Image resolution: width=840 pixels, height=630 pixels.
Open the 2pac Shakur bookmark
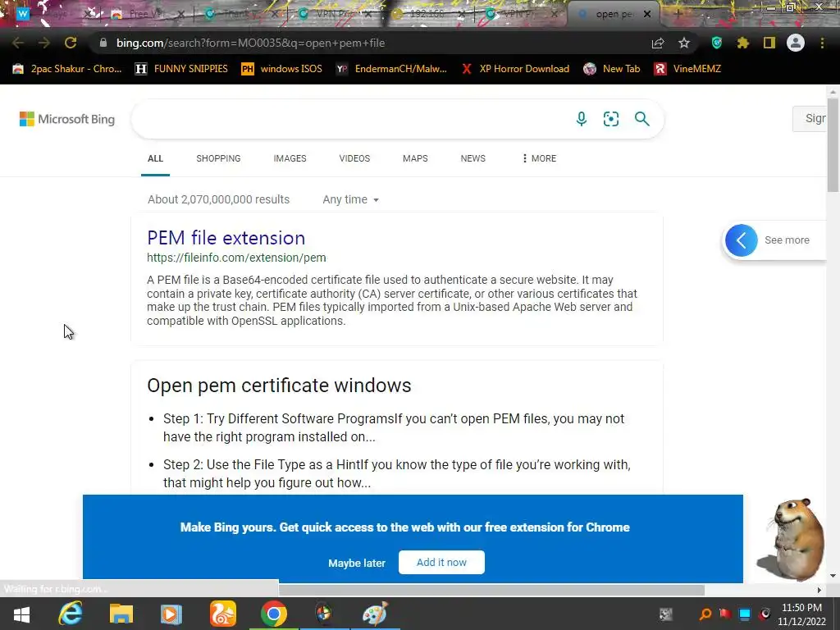click(x=67, y=69)
